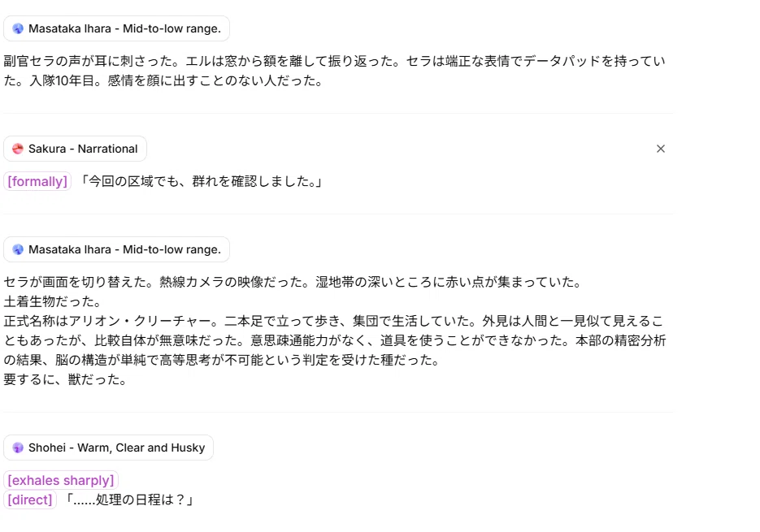Click the sentence starting 正式名称はアリオン・クリーチャー
Screen dimensions: 760x532
[114, 321]
